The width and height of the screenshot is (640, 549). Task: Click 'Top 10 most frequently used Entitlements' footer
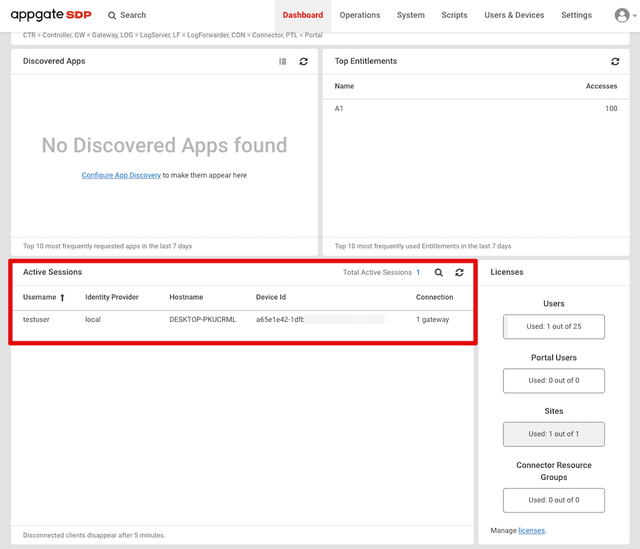coord(423,246)
